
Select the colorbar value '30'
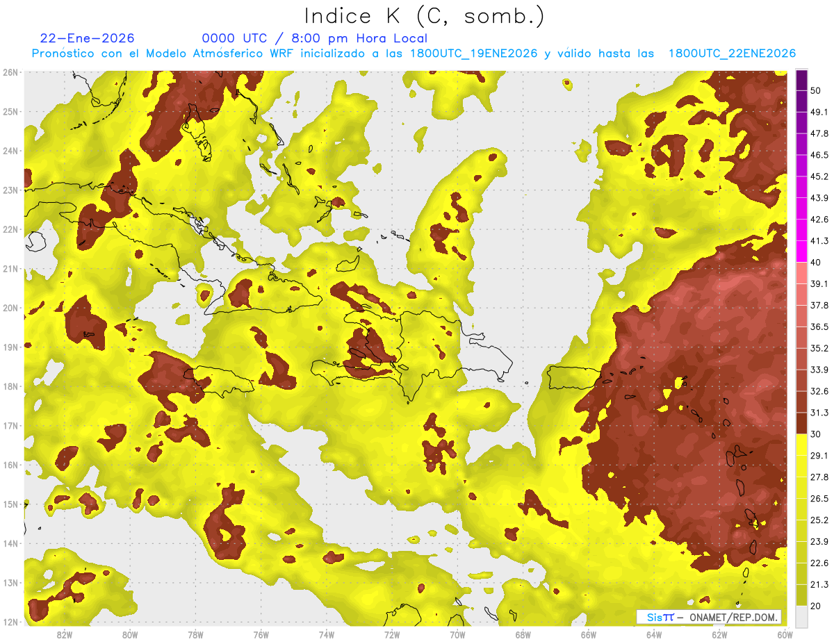point(817,434)
